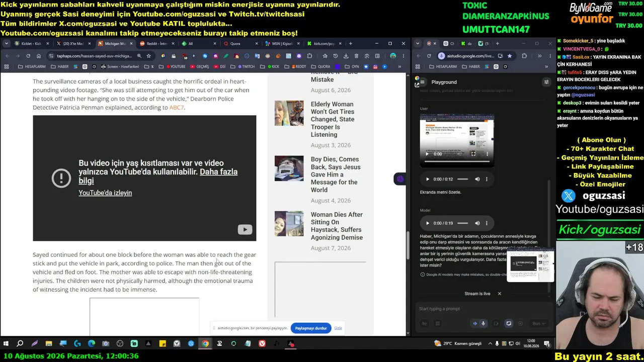The image size is (644, 362).
Task: Open a new tab in the left browser
Action: [x=350, y=44]
